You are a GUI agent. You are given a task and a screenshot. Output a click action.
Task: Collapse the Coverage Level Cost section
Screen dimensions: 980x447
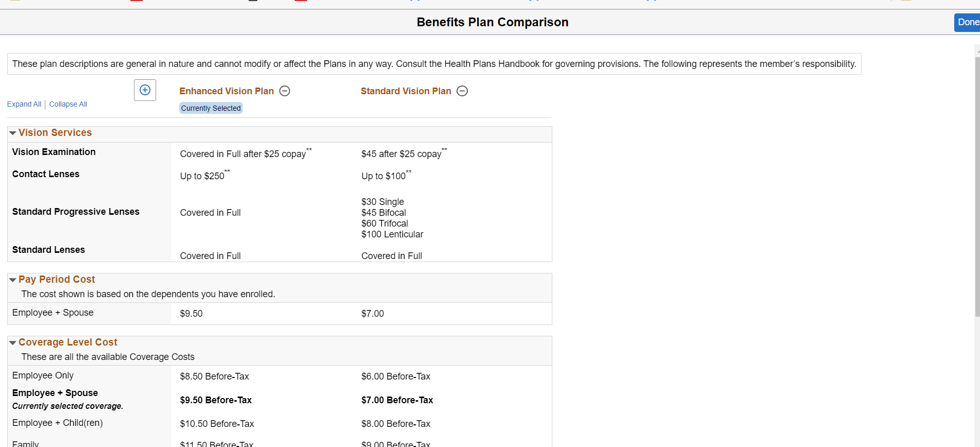point(13,342)
